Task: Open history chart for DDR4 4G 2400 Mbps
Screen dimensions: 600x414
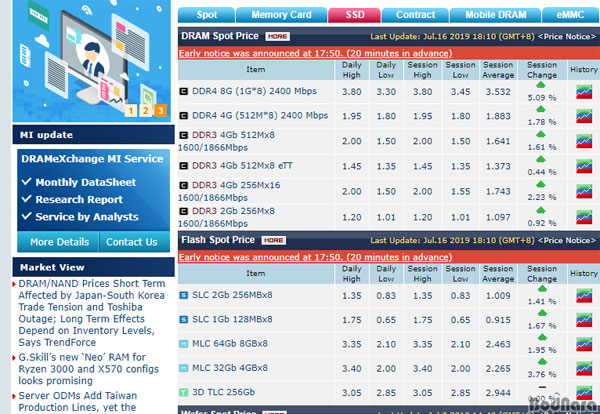Action: [x=584, y=116]
